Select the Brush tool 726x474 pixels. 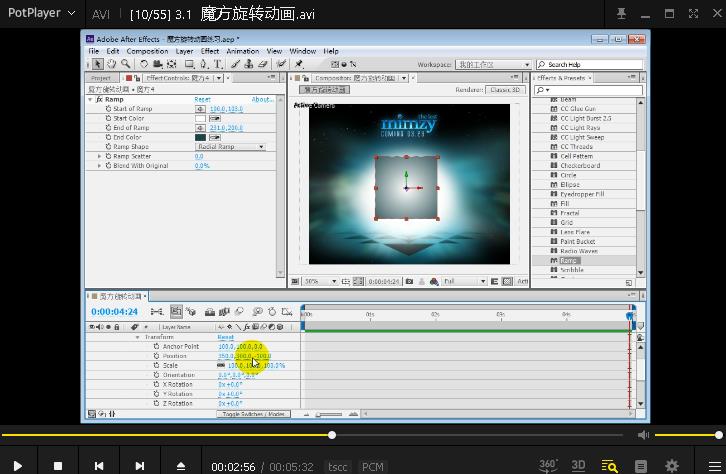[x=236, y=64]
